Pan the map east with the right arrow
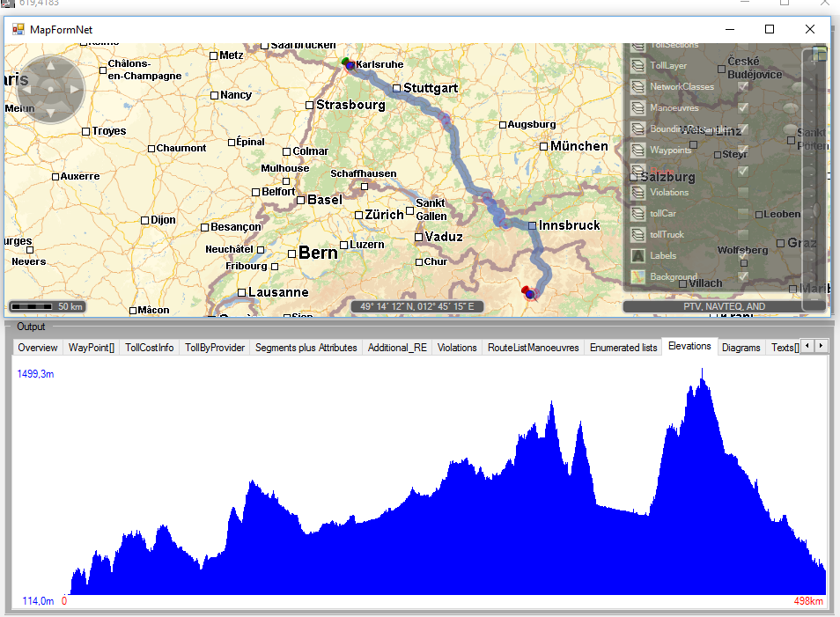The height and width of the screenshot is (617, 840). pyautogui.click(x=74, y=89)
